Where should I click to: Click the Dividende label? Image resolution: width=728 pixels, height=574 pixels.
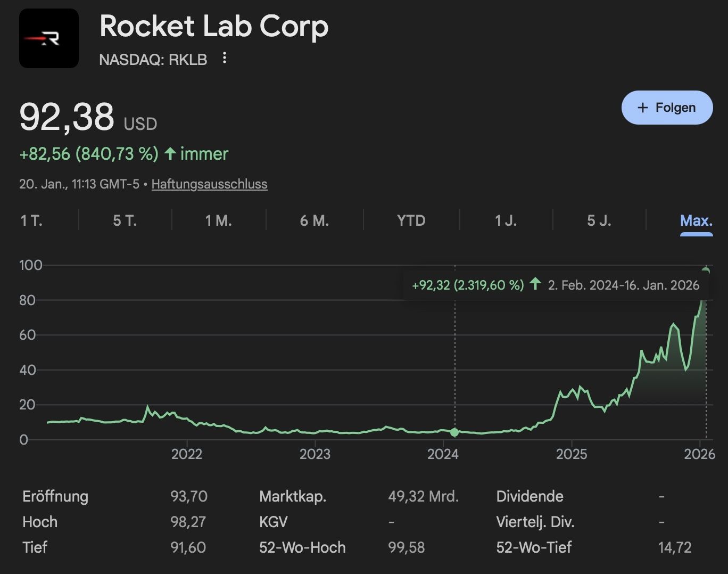(530, 496)
